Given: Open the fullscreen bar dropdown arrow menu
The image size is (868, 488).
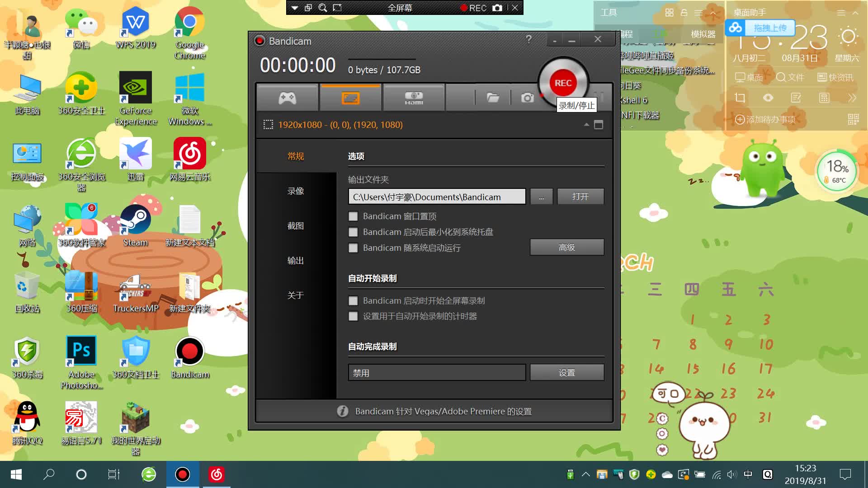Looking at the screenshot, I should 295,8.
